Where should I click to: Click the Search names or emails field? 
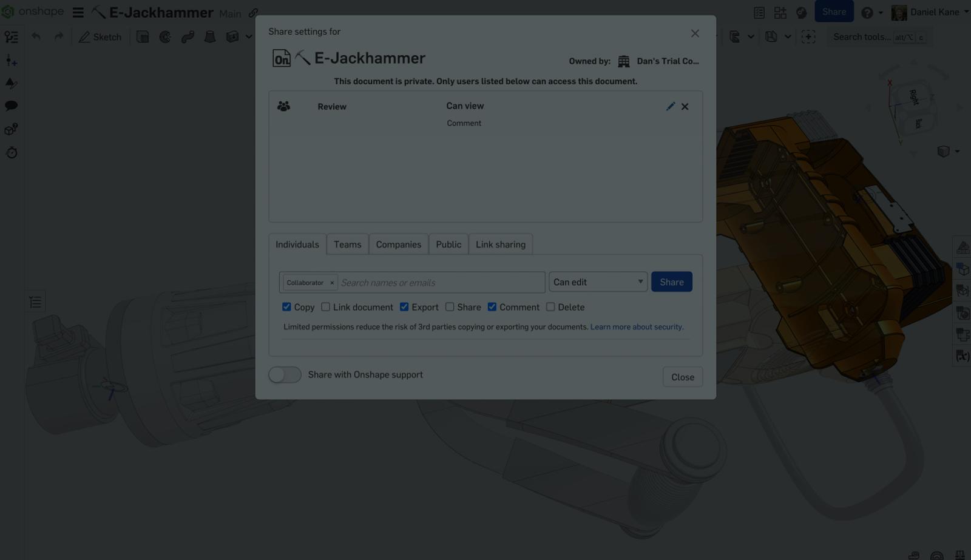point(440,283)
